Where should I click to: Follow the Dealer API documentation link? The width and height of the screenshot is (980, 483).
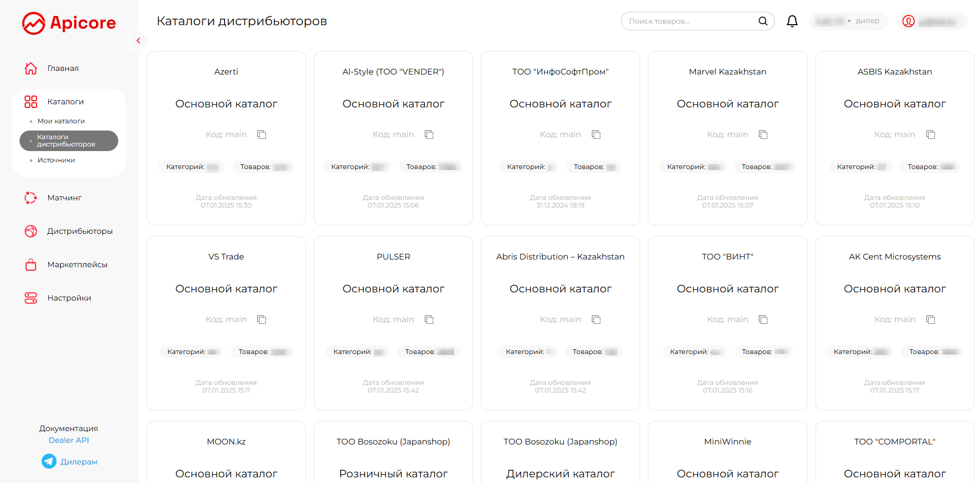point(69,440)
